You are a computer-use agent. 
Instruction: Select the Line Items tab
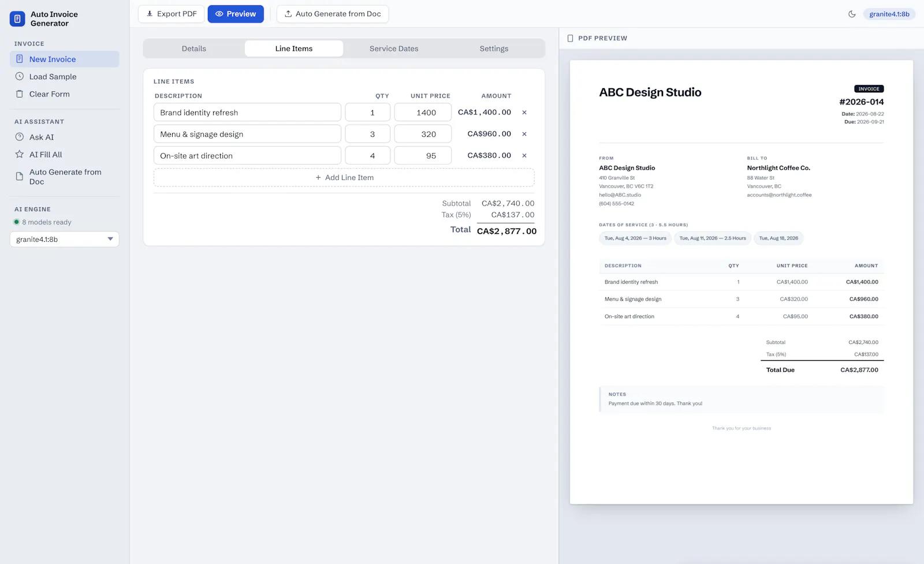(294, 48)
